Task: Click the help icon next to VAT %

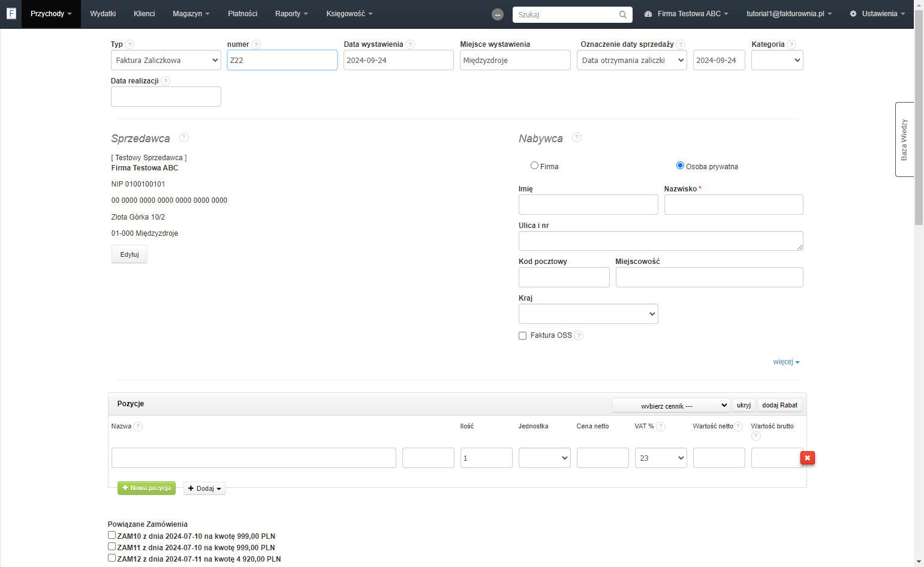Action: tap(661, 427)
